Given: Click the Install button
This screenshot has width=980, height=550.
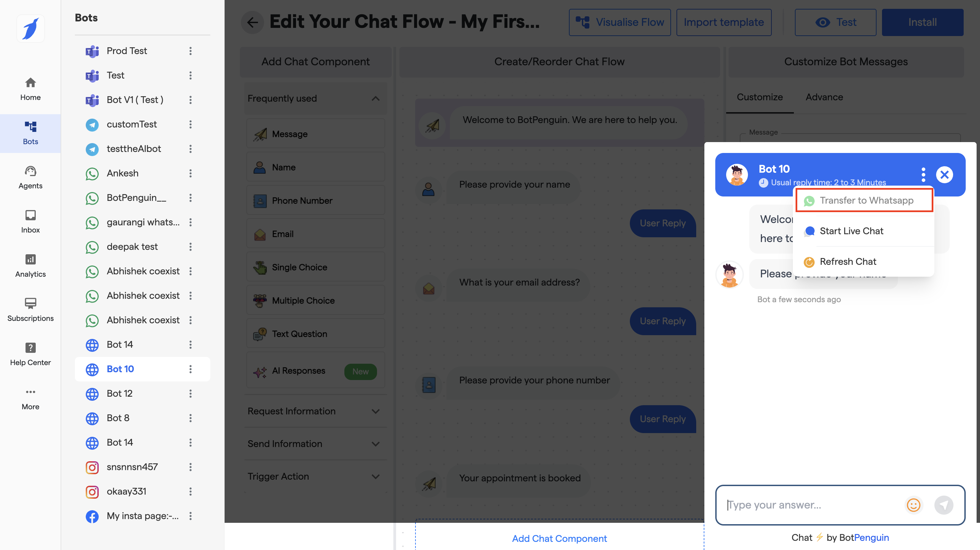Looking at the screenshot, I should (x=922, y=22).
